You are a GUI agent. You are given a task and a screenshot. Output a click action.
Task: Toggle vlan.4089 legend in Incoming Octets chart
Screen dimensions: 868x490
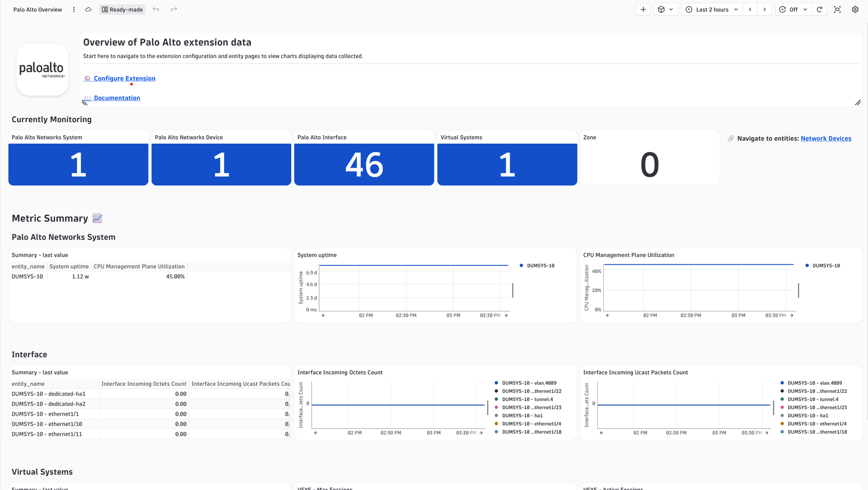click(x=525, y=383)
